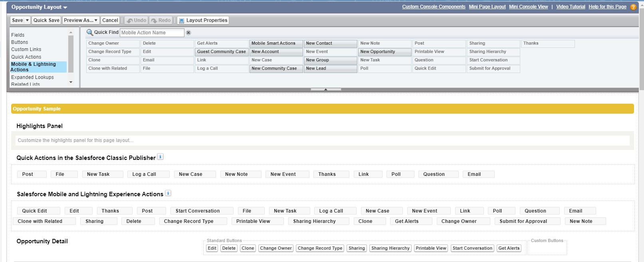Click Edit standard button in Opportunity Detail
This screenshot has height=262, width=644.
(212, 248)
